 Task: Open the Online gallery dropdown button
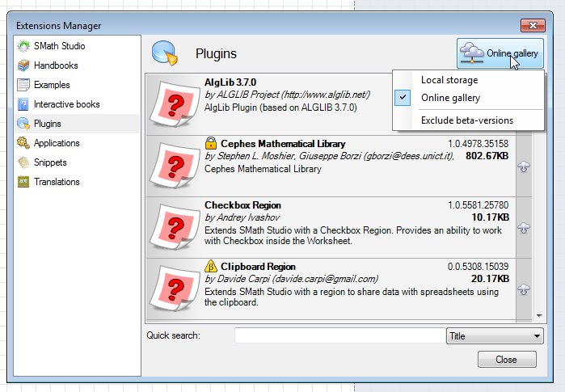[x=500, y=53]
